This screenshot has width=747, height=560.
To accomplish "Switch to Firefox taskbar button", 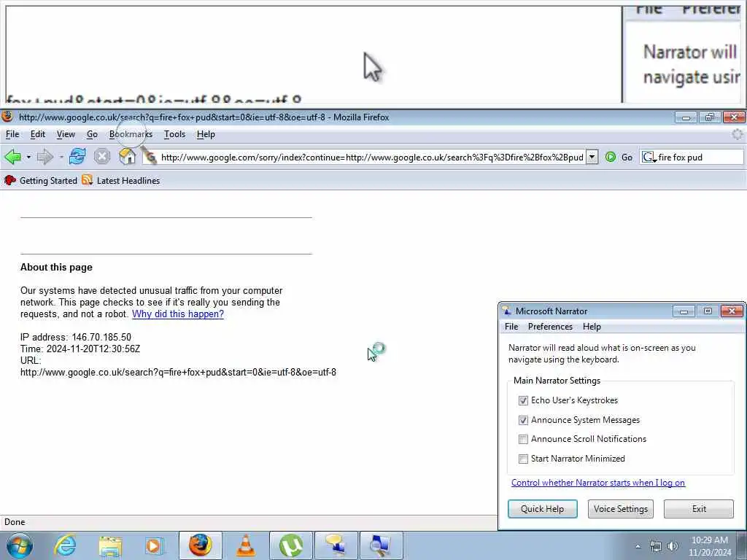I will coord(200,545).
